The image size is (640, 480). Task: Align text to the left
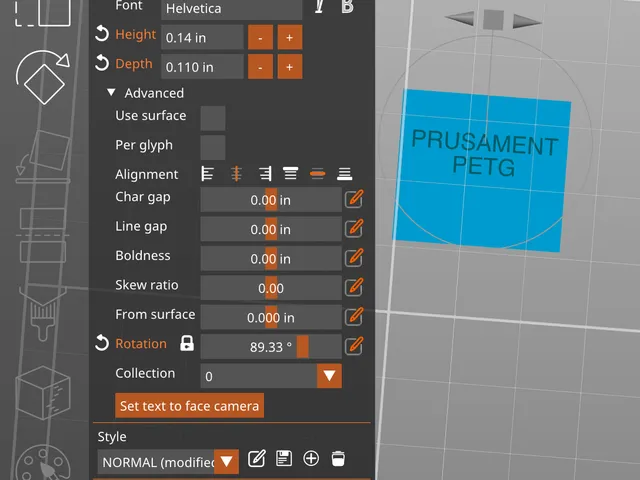(x=207, y=174)
